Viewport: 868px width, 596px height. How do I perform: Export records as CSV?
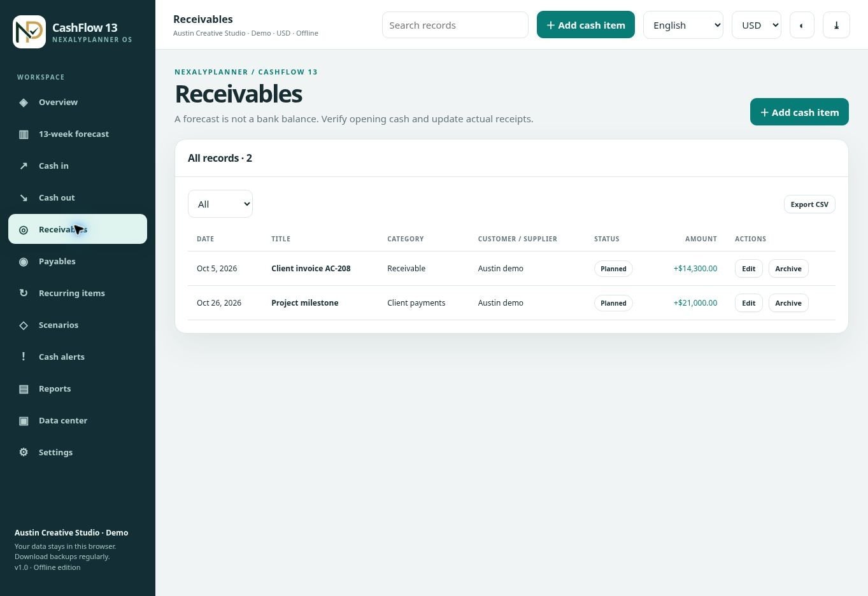point(809,204)
